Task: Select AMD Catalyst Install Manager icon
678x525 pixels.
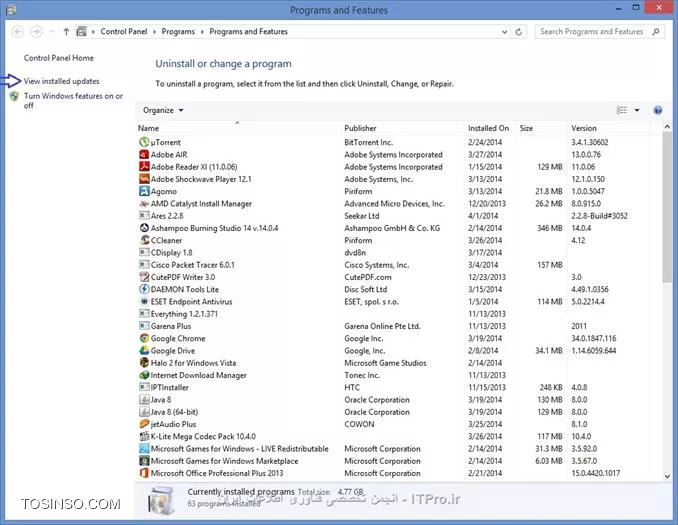Action: click(x=144, y=203)
